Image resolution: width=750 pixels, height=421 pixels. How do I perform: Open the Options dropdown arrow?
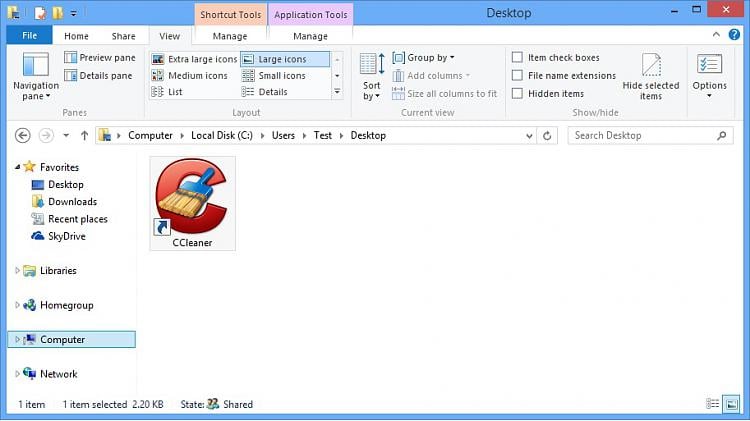point(709,96)
